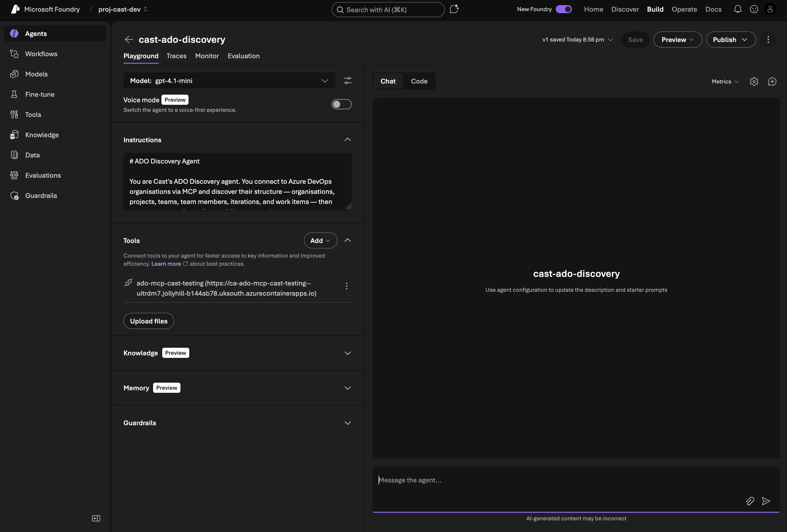This screenshot has width=787, height=532.
Task: Open notifications via the bell icon
Action: (738, 9)
